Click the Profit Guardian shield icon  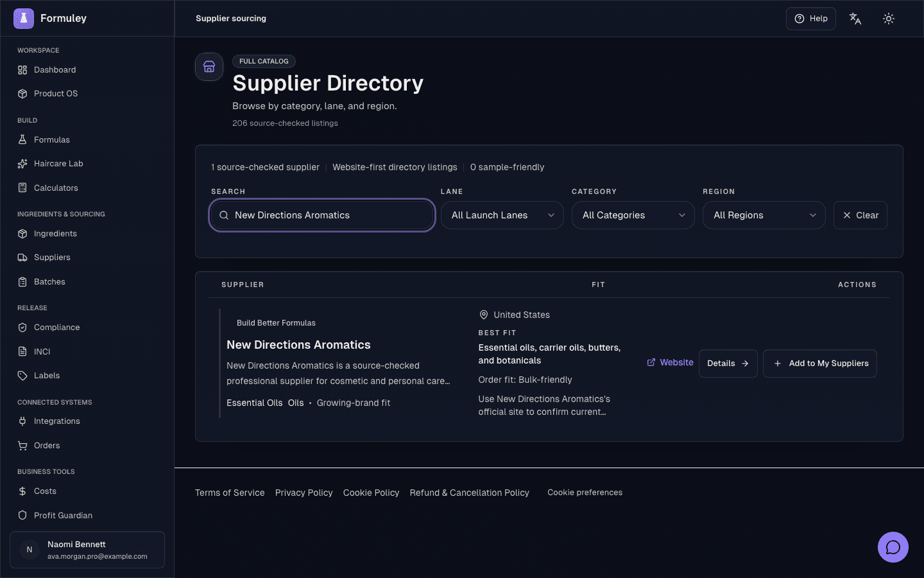22,516
